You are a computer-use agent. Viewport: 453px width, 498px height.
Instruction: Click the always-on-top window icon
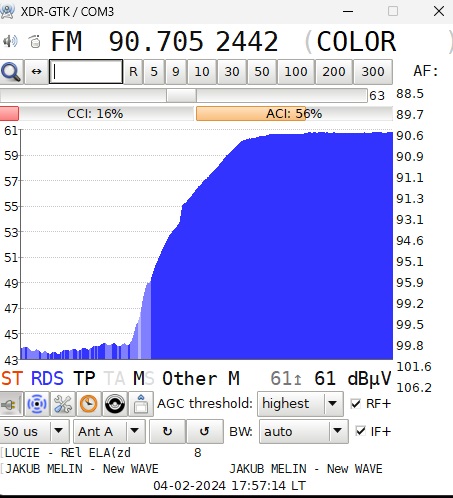pyautogui.click(x=141, y=404)
